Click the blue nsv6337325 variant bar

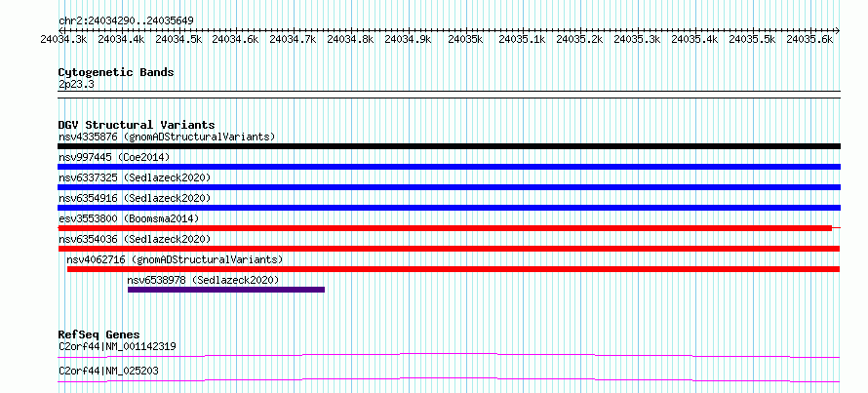(x=449, y=187)
